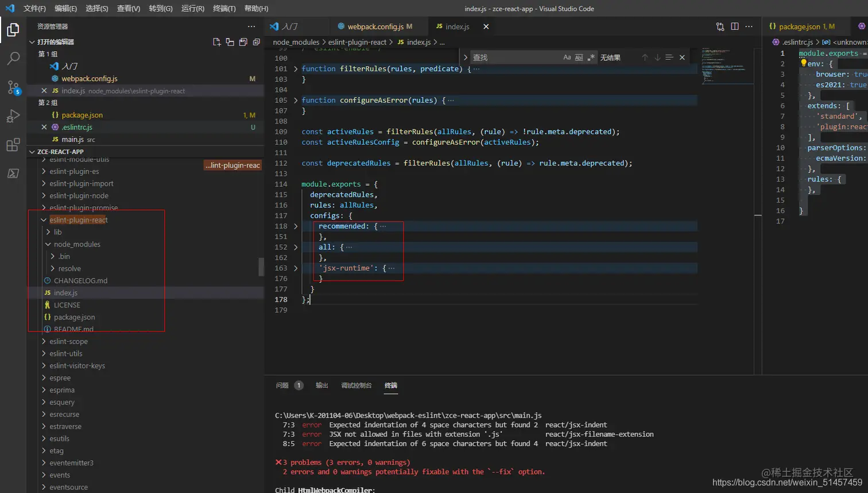Toggle match whole word in find widget
This screenshot has width=868, height=493.
(579, 57)
